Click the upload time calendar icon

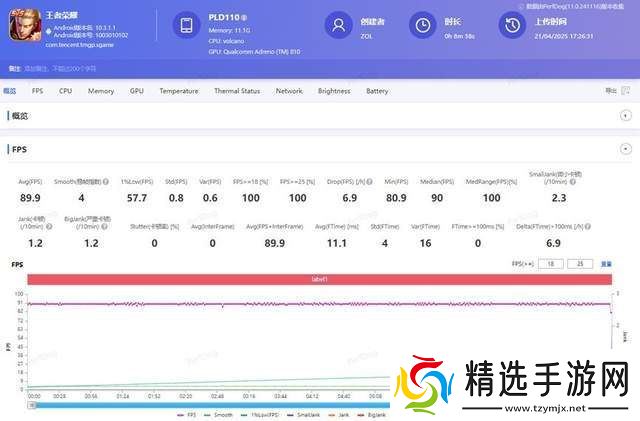[x=513, y=27]
